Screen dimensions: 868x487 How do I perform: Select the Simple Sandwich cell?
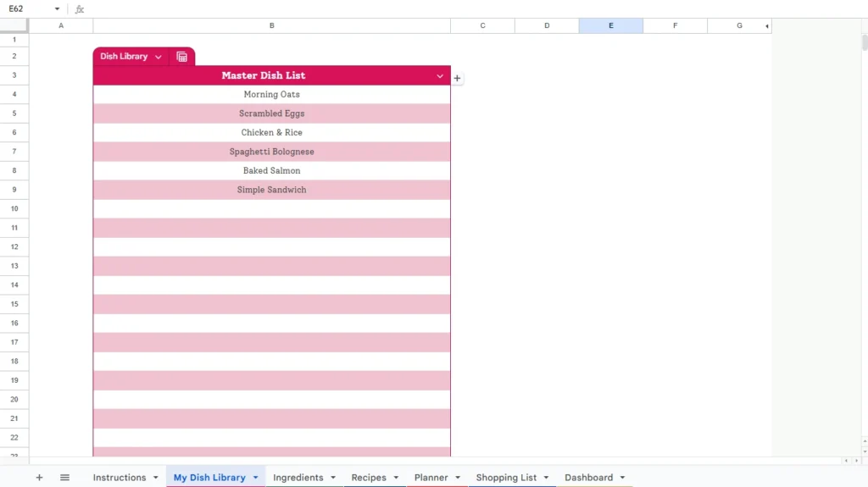[272, 190]
